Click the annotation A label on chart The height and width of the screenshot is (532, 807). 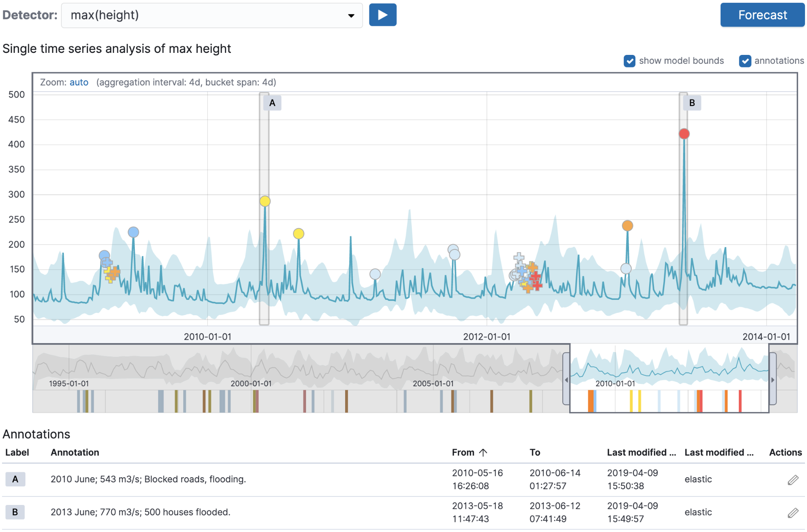pos(272,103)
